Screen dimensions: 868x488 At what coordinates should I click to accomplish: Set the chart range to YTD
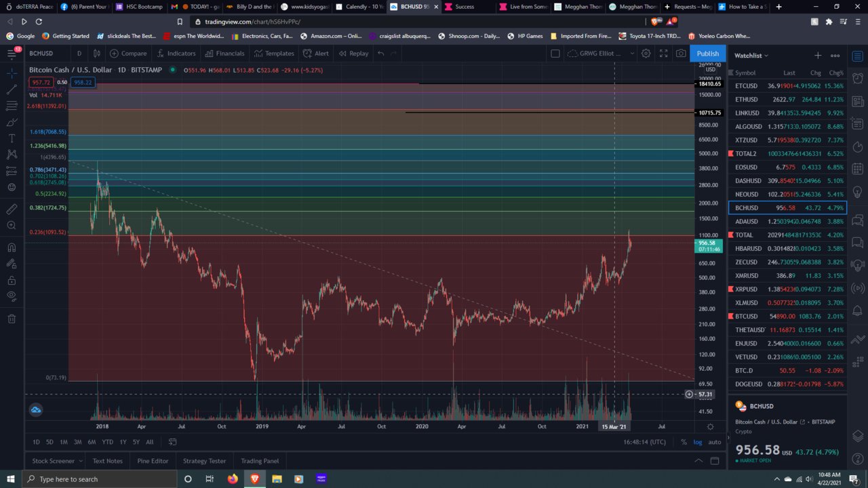click(x=108, y=442)
